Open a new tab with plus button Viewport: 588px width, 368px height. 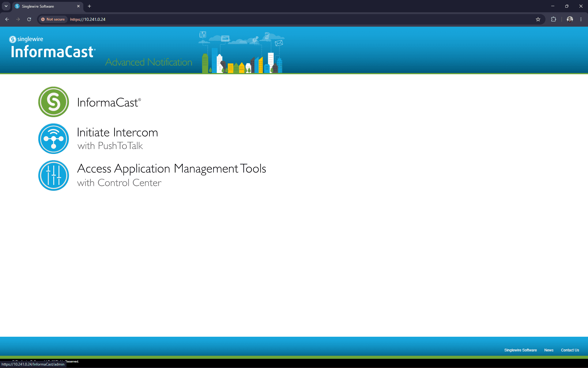pyautogui.click(x=89, y=6)
